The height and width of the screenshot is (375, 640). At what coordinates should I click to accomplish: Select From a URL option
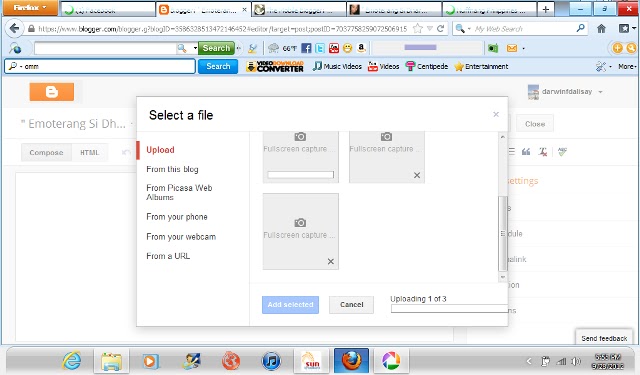click(x=168, y=256)
